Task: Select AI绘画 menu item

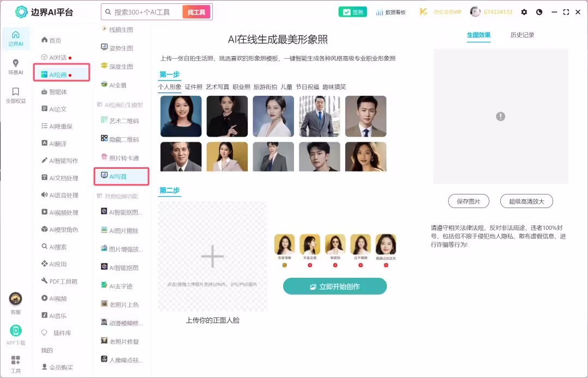Action: point(62,72)
